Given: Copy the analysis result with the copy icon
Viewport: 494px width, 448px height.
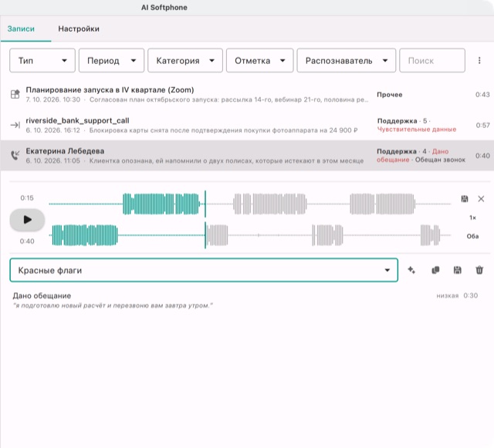Looking at the screenshot, I should pos(435,270).
